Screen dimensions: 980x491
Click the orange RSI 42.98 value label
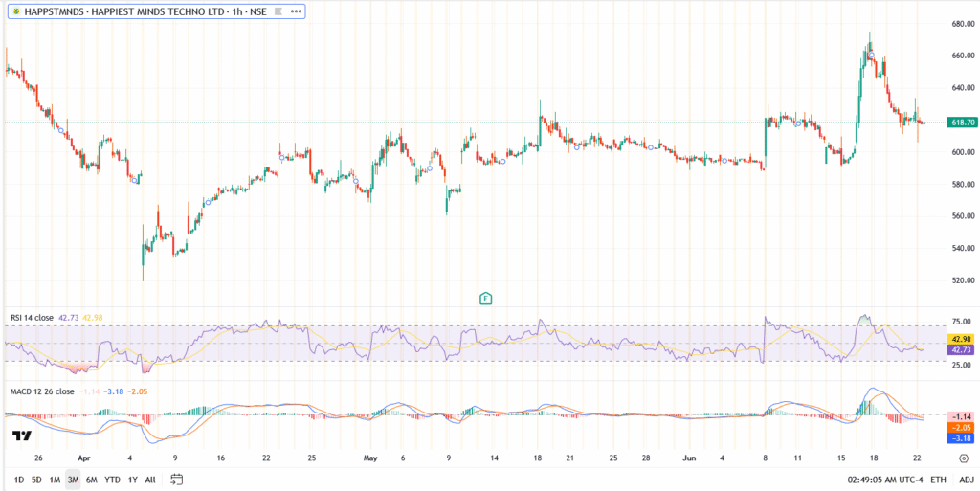(x=961, y=339)
